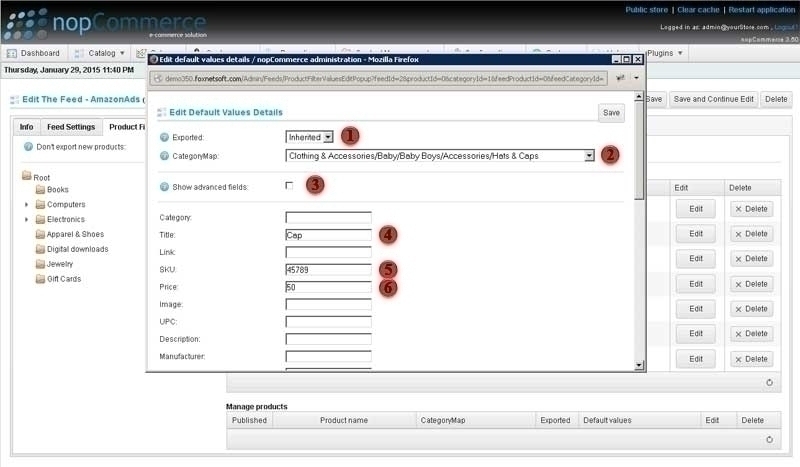Click the Jewelry folder icon
Viewport: 800px width, 467px height.
[40, 264]
